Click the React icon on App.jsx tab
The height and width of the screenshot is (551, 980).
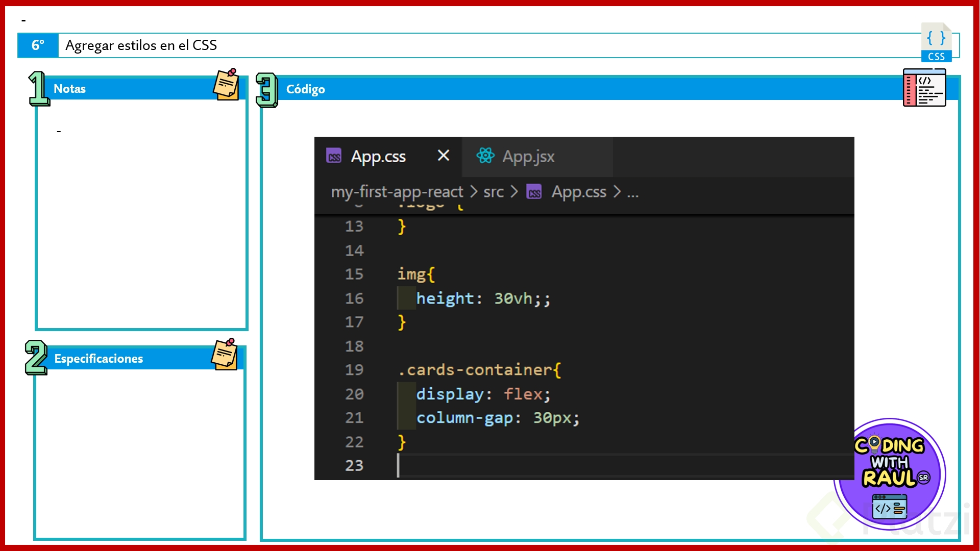point(485,156)
